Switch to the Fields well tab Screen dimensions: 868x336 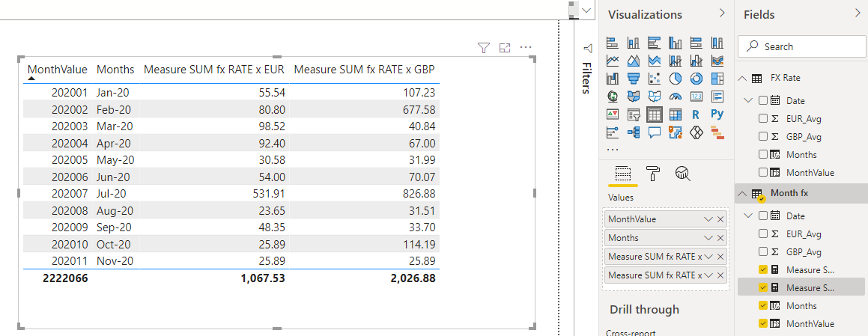[x=623, y=174]
